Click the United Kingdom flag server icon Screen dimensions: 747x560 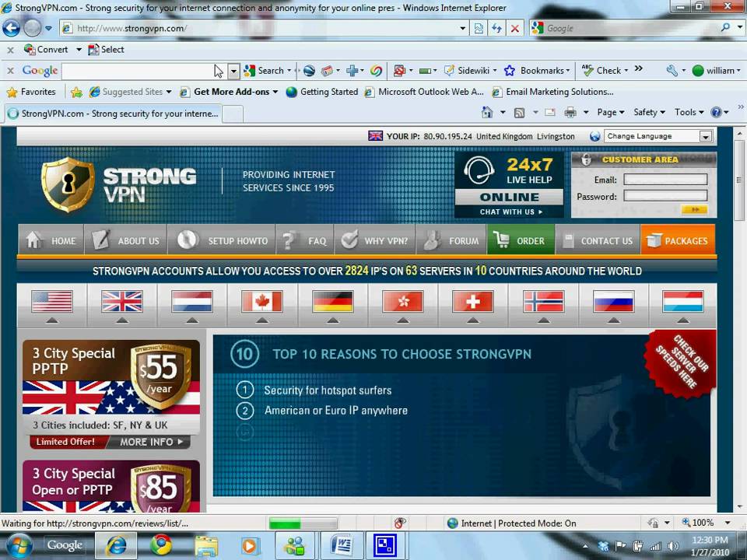122,302
